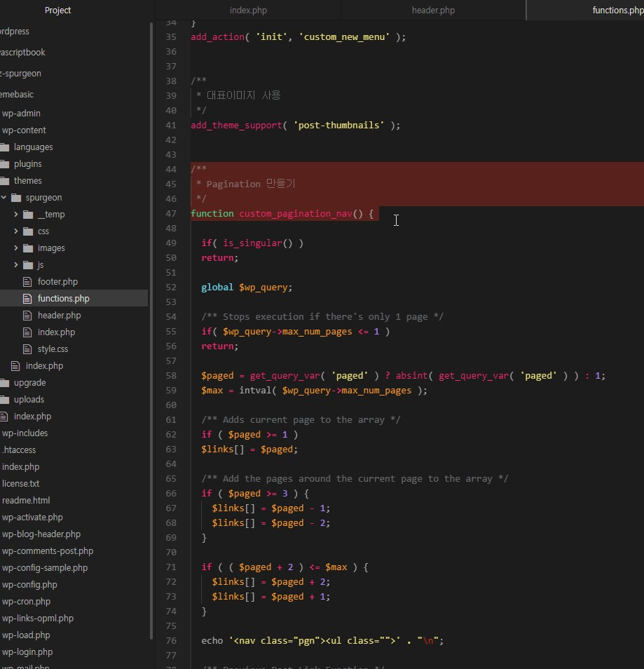Open wp-comments-post.php file

(48, 551)
